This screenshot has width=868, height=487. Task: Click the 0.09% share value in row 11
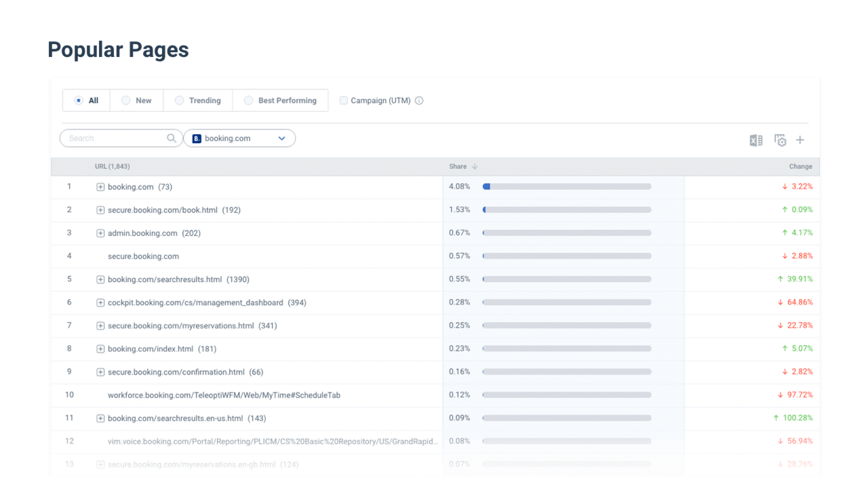click(x=459, y=418)
